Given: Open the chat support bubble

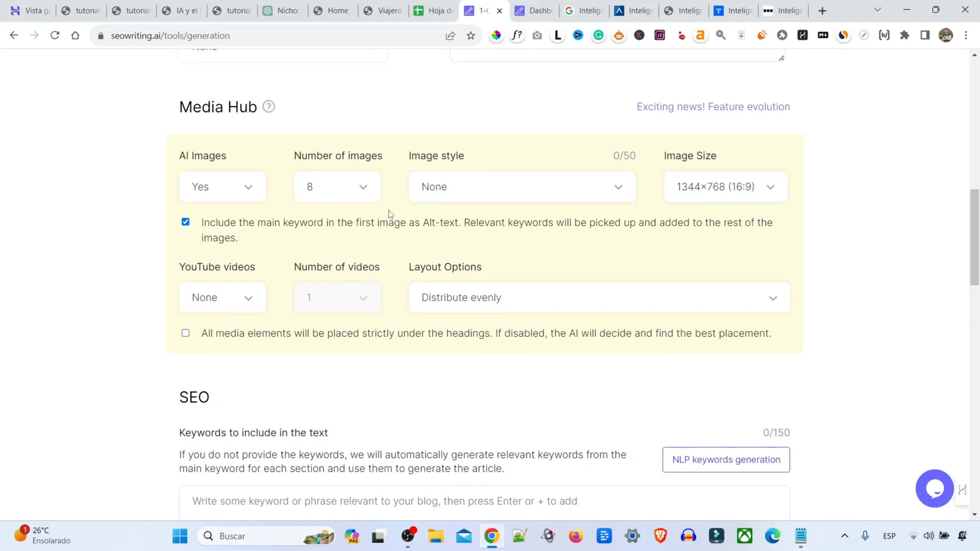Looking at the screenshot, I should pos(934,488).
